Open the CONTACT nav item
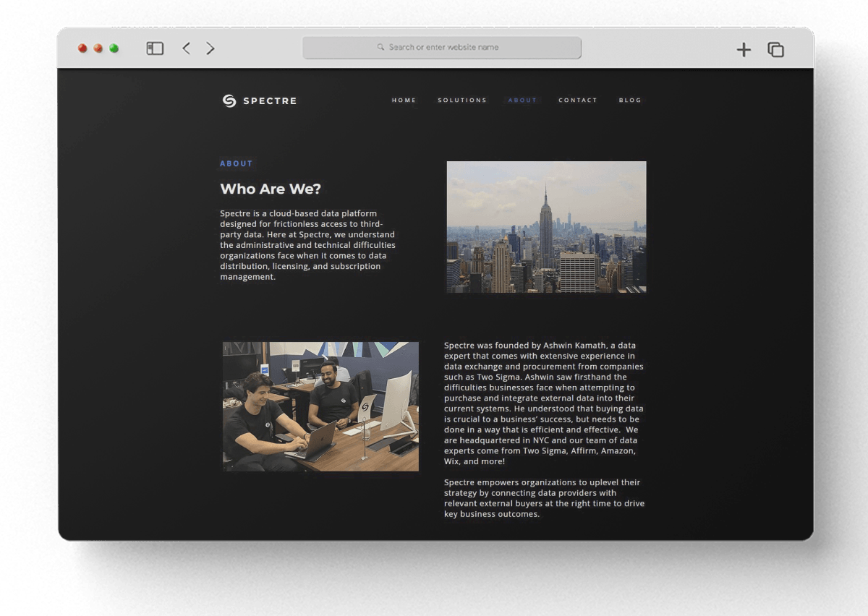The width and height of the screenshot is (868, 616). click(x=578, y=100)
